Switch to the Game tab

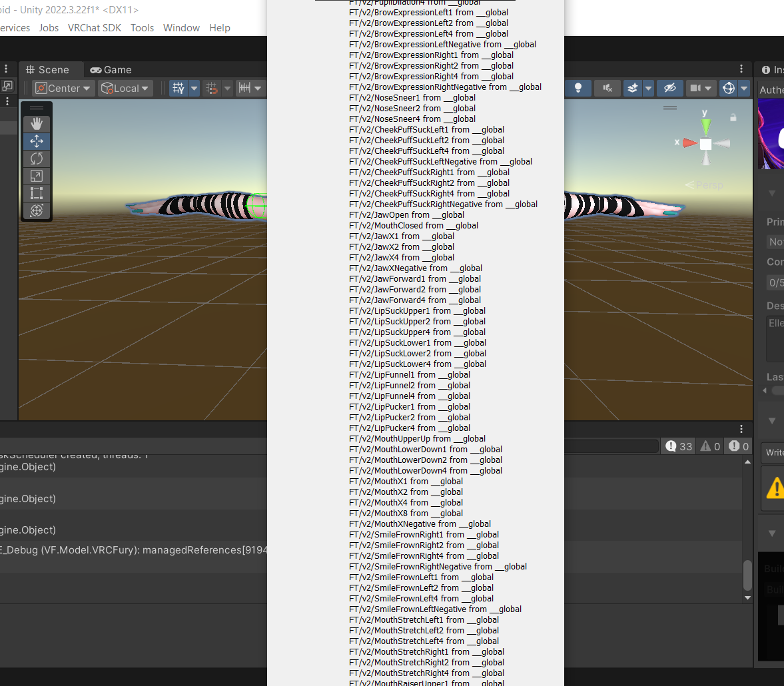(x=111, y=70)
